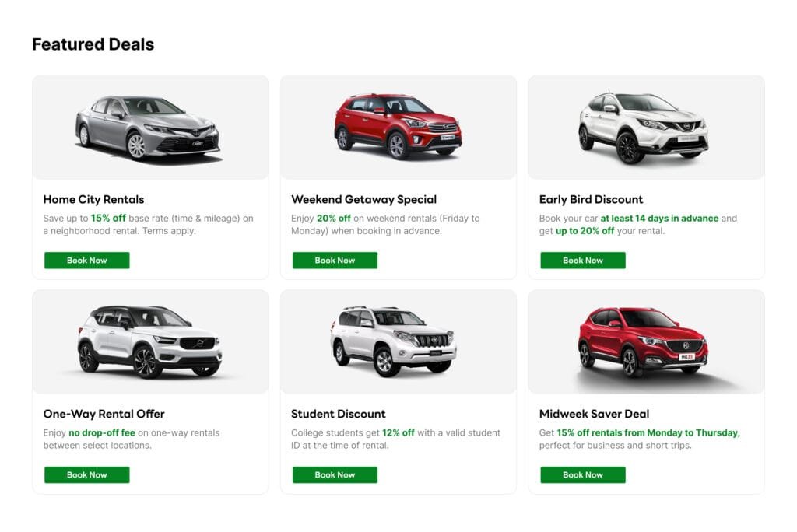Click Book Now for One-Way Rental Offer
This screenshot has width=797, height=532.
(x=86, y=474)
